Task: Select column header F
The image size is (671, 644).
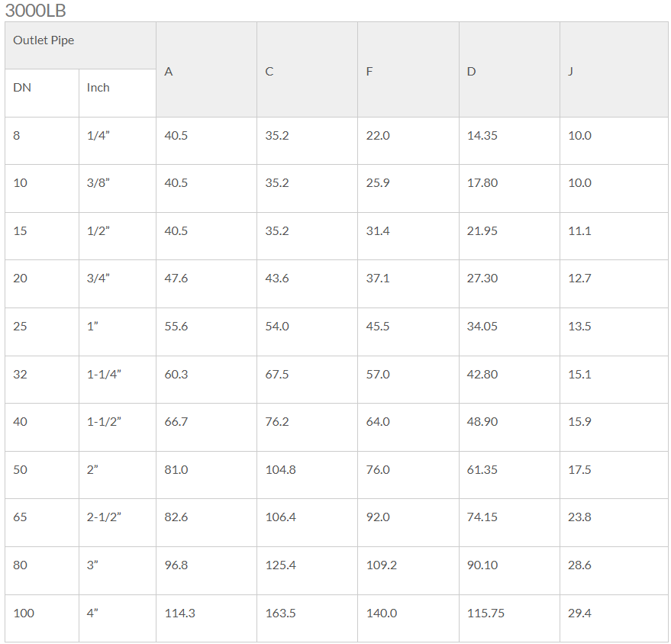Action: [x=408, y=69]
